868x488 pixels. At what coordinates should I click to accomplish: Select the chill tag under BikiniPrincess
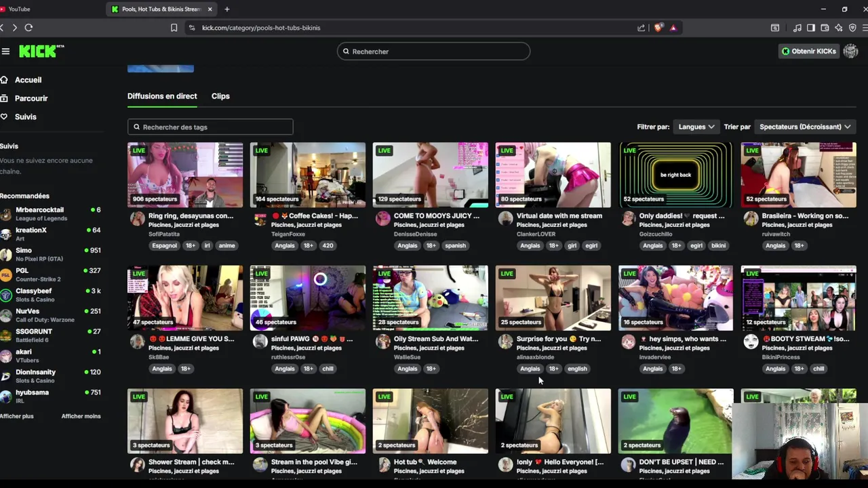tap(818, 369)
